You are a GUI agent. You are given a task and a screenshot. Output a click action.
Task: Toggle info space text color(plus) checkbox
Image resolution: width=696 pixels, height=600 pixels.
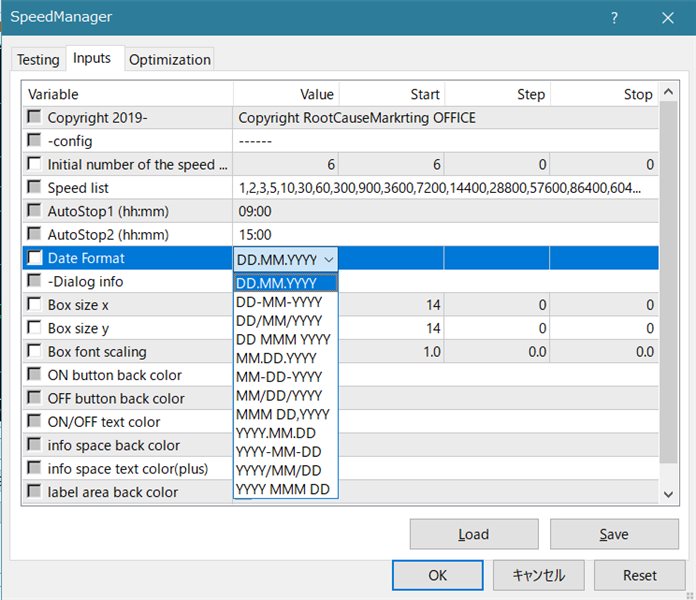pyautogui.click(x=34, y=468)
